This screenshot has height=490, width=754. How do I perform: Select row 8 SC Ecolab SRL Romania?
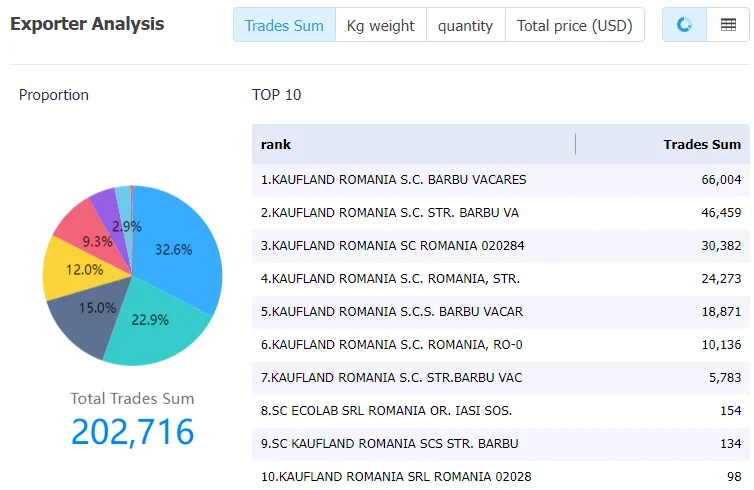(501, 411)
